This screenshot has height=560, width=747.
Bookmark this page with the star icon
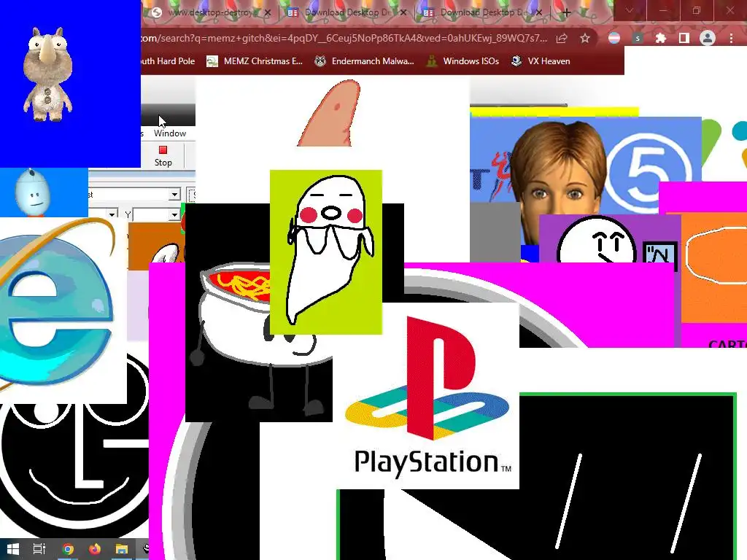coord(585,38)
